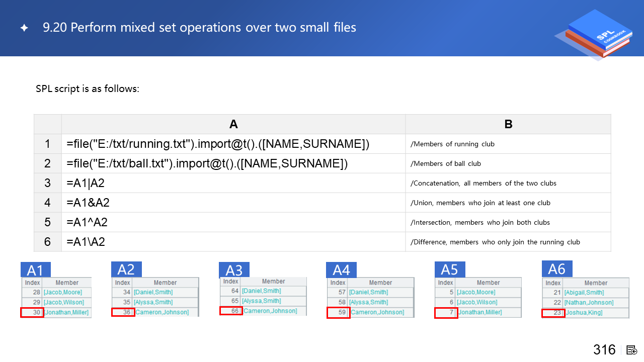
Task: Click row number 6 in script table
Action: pyautogui.click(x=47, y=242)
